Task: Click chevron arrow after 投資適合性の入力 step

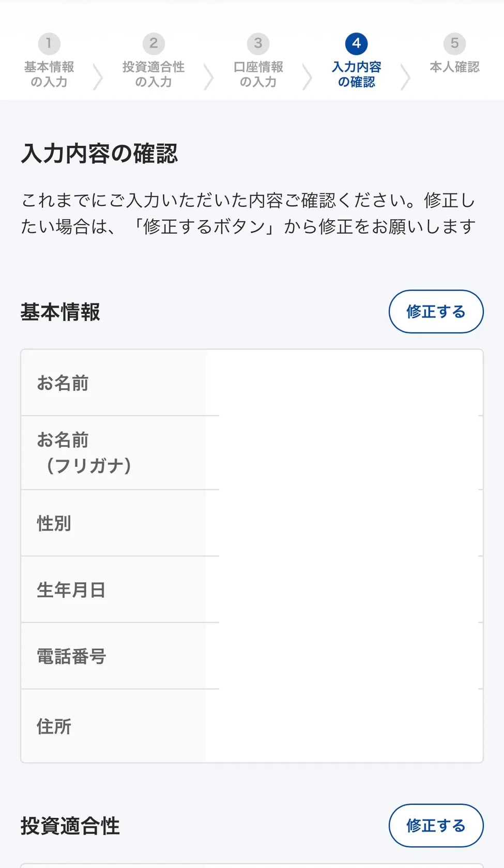Action: pos(208,77)
